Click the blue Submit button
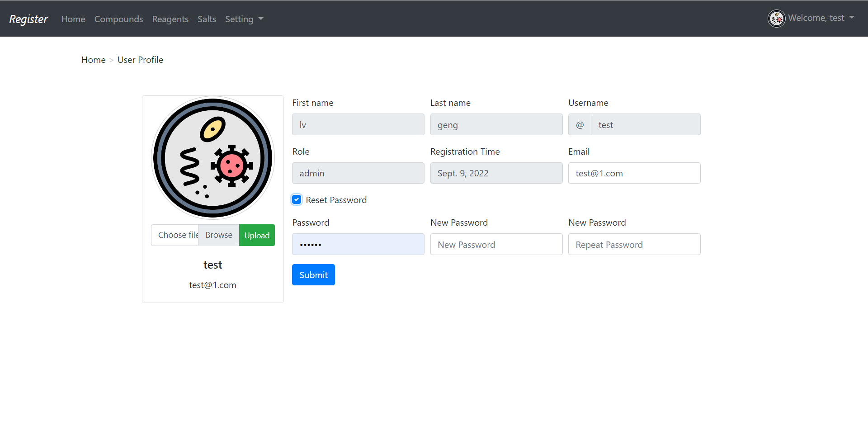Screen dimensions: 868x426 (x=313, y=275)
